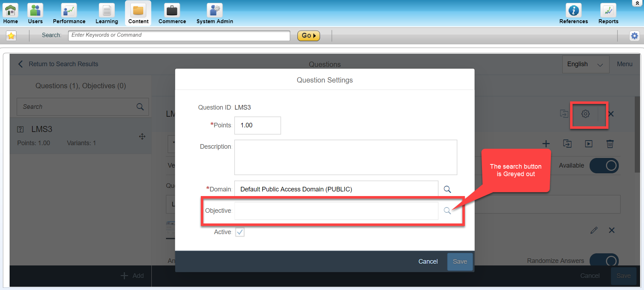Click the Questions (1), Objectives (0) tab

pos(81,86)
